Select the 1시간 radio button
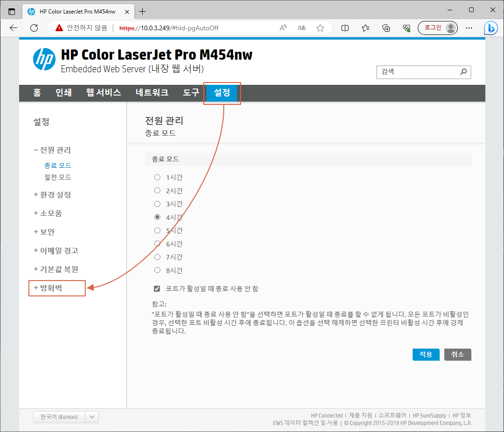 [157, 177]
